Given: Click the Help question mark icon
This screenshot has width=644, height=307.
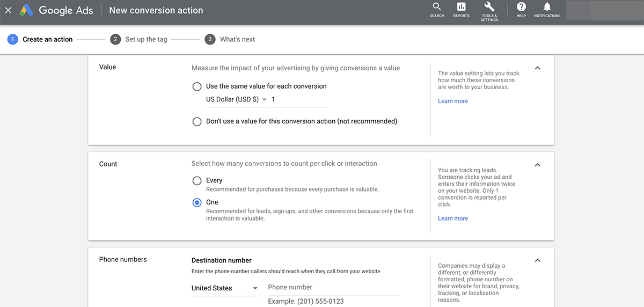Looking at the screenshot, I should [x=521, y=8].
